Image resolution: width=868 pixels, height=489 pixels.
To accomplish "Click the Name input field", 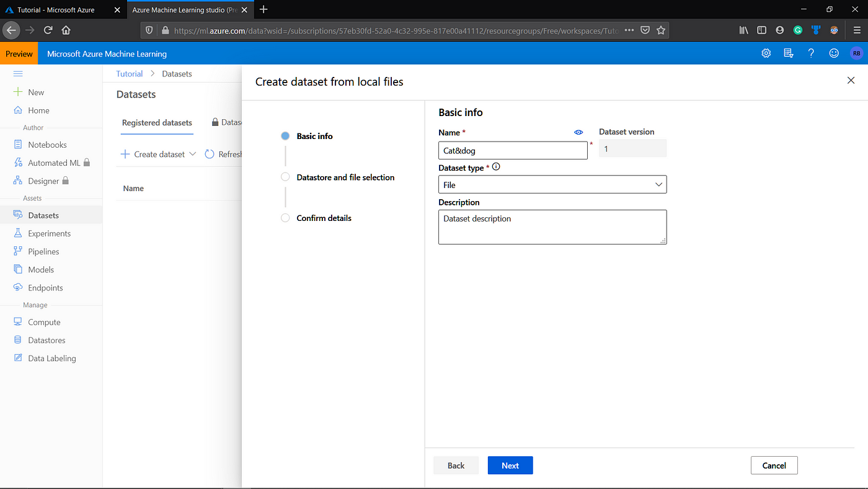I will (513, 150).
